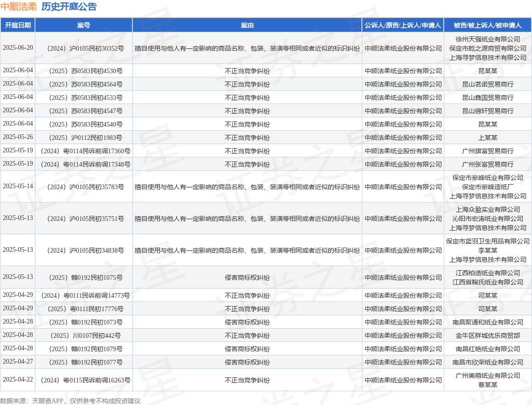Viewport: 532px width, 405px height.
Task: Click defendant 保定市豪峰纸业有限公司
Action: (x=487, y=178)
